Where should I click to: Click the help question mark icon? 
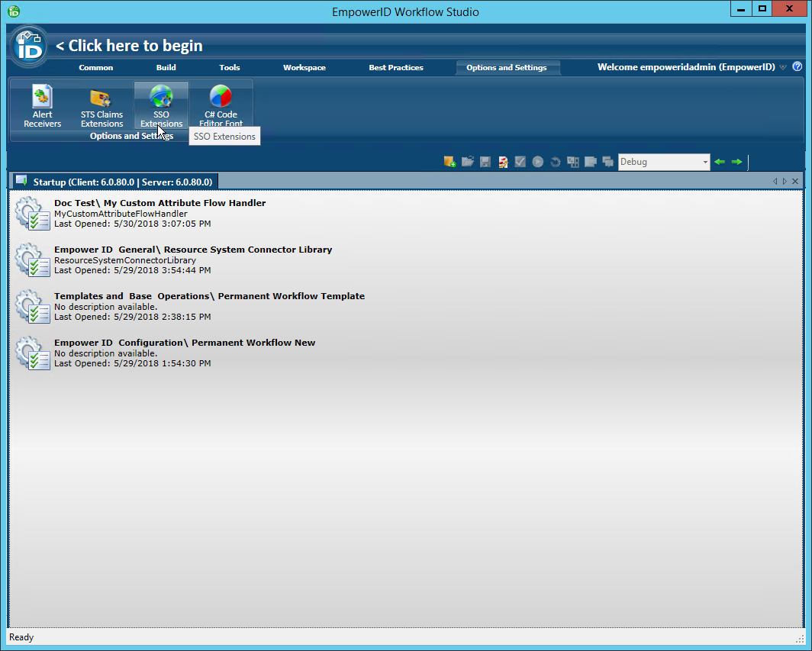(x=797, y=67)
